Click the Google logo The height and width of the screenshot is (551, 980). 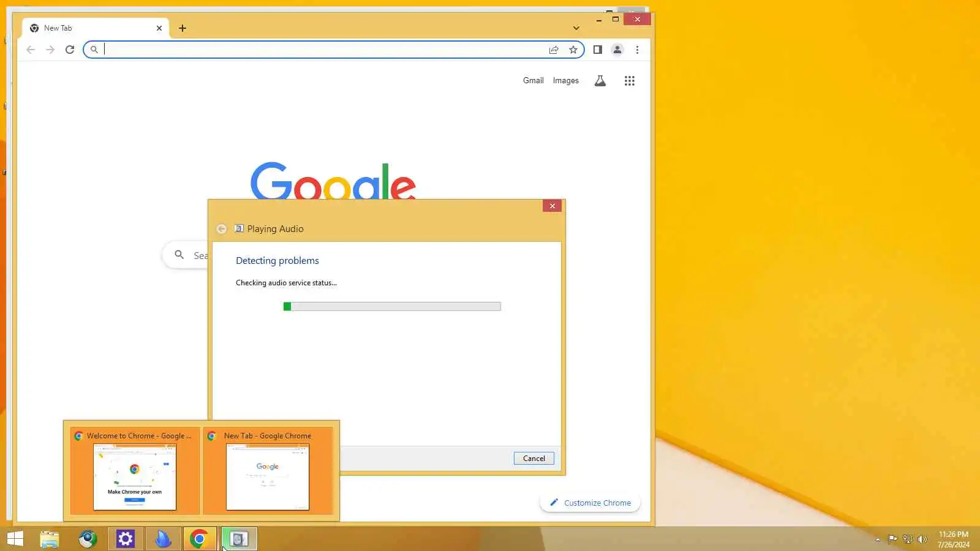click(x=333, y=181)
